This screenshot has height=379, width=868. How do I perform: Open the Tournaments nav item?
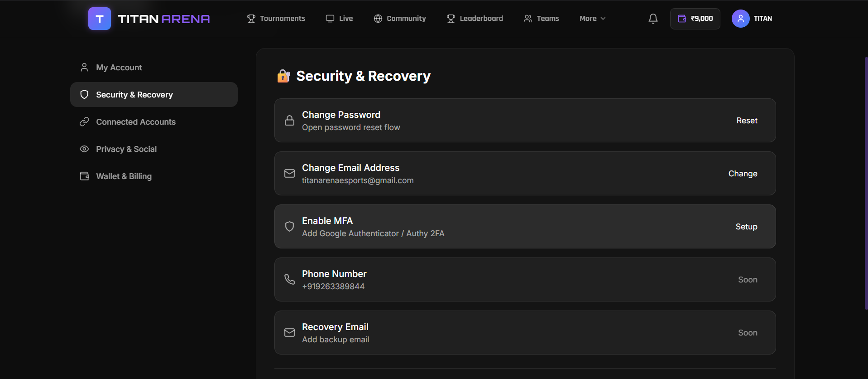276,19
